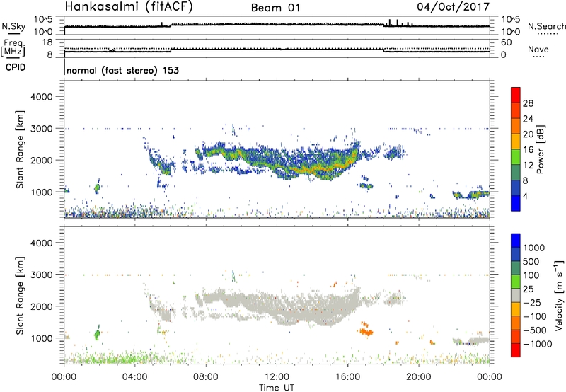Click the 04:00 time tick label

pyautogui.click(x=135, y=377)
